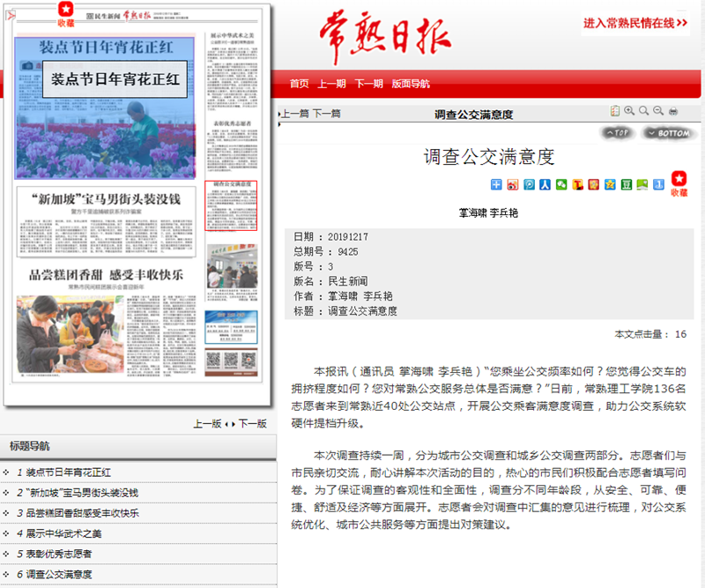Share article via Sina Weibo icon

pyautogui.click(x=513, y=184)
